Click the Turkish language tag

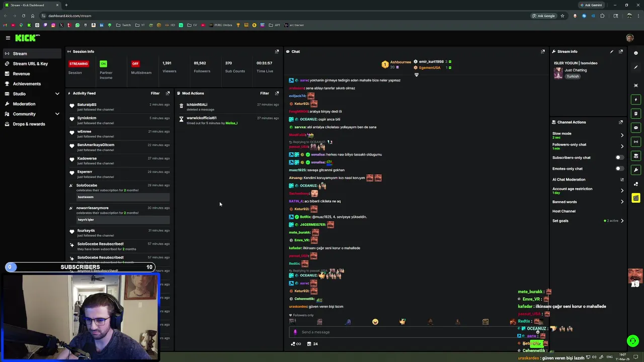tap(573, 76)
